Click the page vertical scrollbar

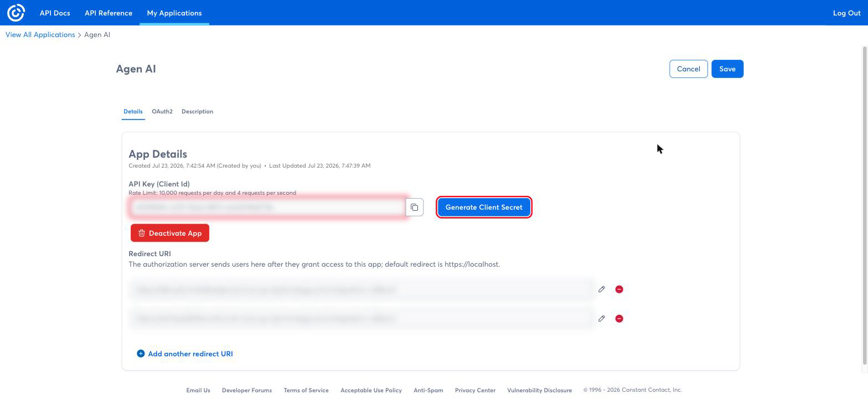tap(865, 205)
